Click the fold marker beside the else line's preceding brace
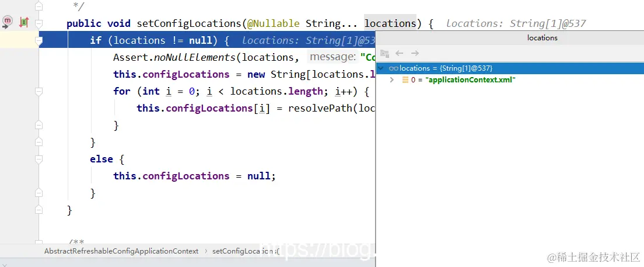 [38, 142]
